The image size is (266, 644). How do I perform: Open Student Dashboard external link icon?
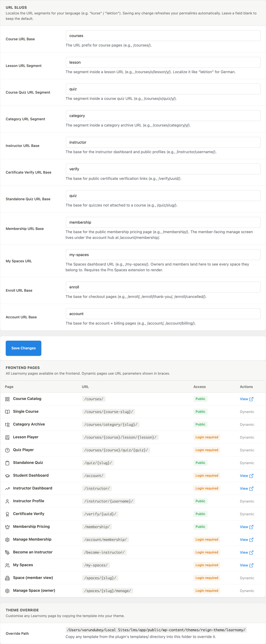(x=251, y=476)
